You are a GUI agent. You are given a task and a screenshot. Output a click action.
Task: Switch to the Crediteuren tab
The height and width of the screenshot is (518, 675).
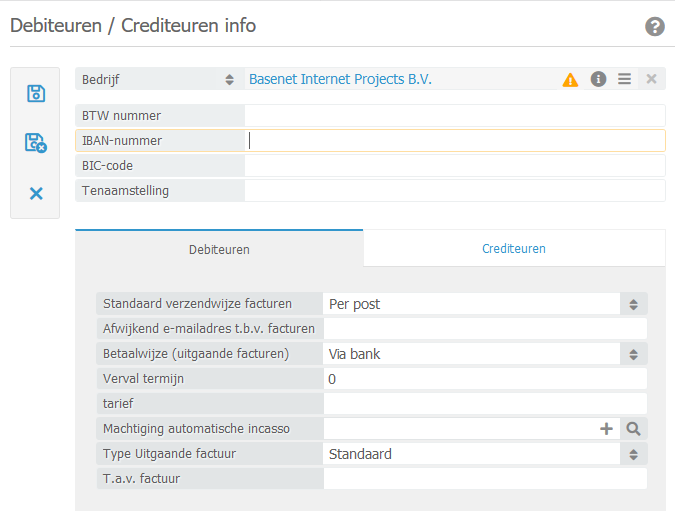514,249
